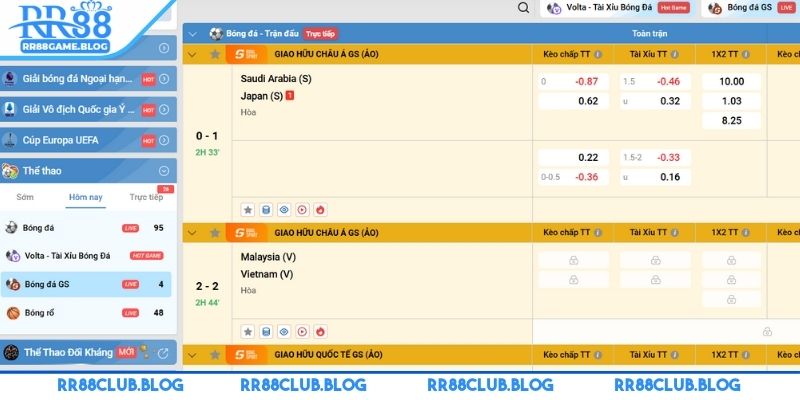Favorite the Saudi Arabia match league star

coord(215,54)
